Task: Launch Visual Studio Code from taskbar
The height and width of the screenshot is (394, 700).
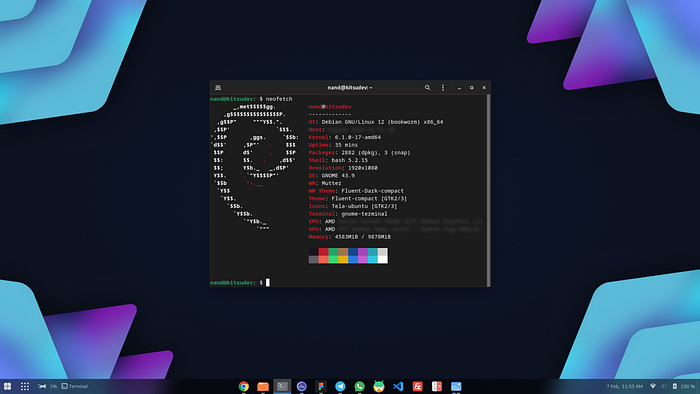Action: click(398, 386)
